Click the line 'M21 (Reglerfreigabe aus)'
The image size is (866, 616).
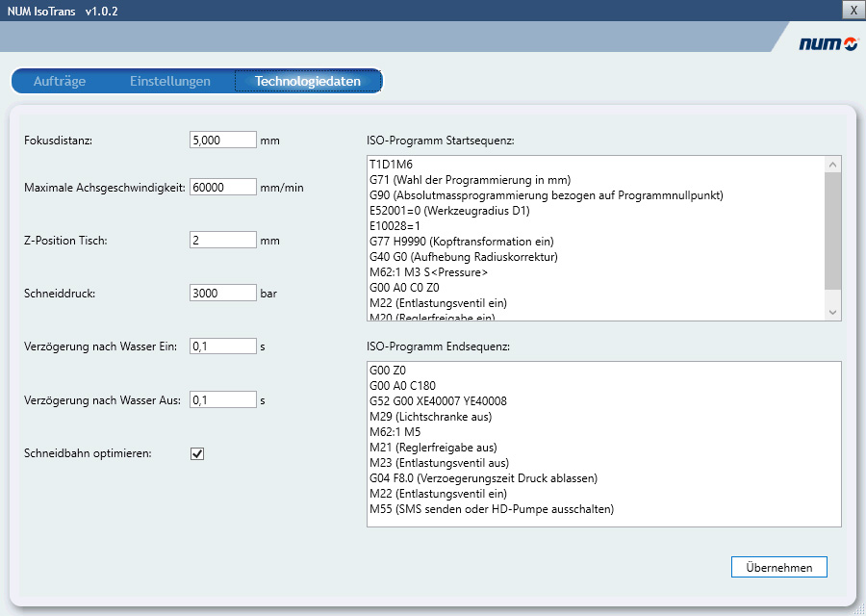coord(433,448)
